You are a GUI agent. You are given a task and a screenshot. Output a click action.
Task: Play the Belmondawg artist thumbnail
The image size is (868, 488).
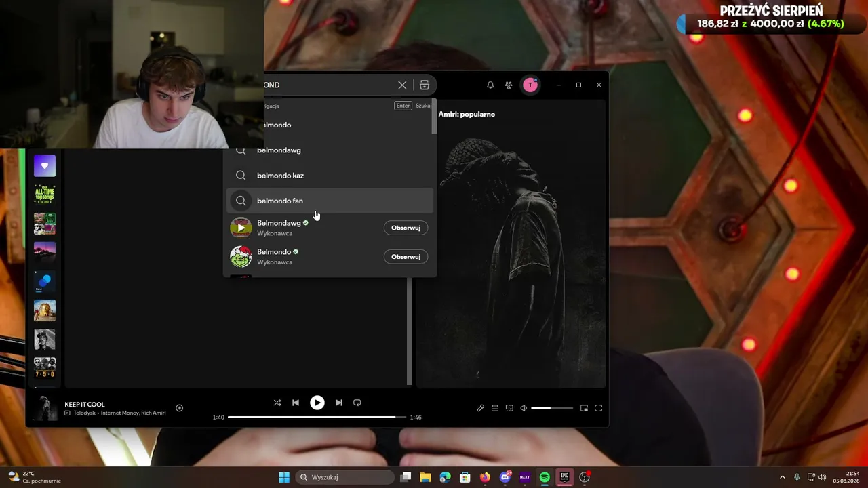tap(241, 228)
